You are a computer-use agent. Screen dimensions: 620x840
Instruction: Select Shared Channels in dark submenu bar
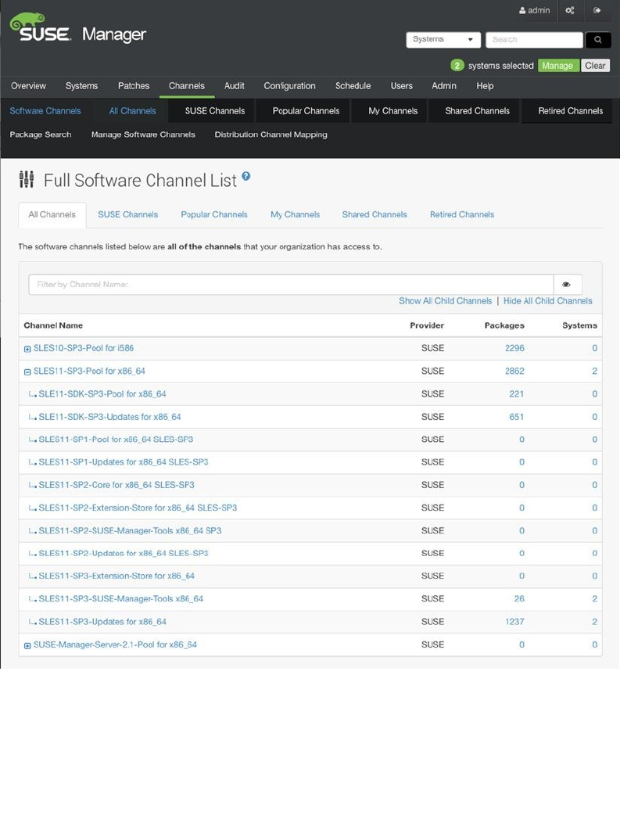478,111
